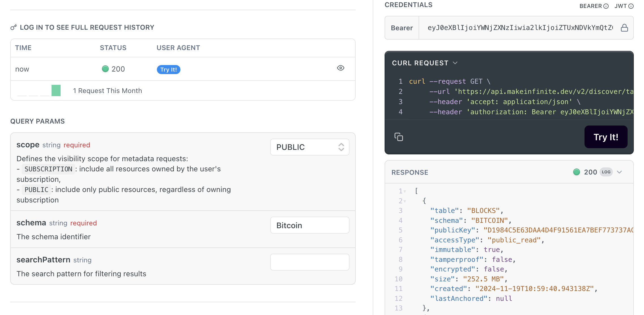Click the blue Try It! user agent badge
Viewport: 644px width, 315px height.
[168, 69]
